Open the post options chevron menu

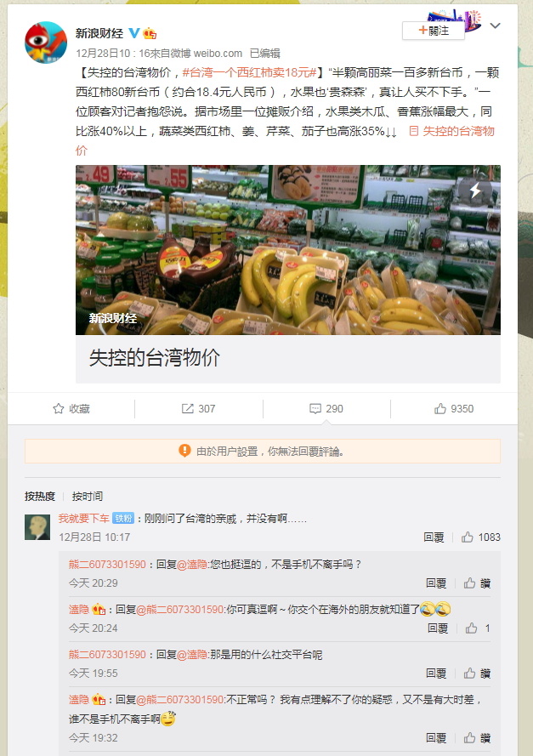tap(495, 26)
